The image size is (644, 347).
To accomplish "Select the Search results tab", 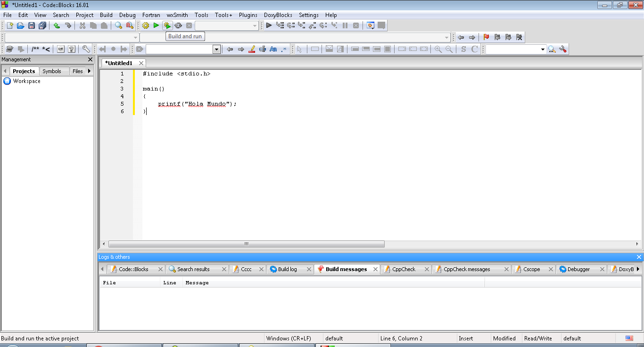I will [193, 269].
